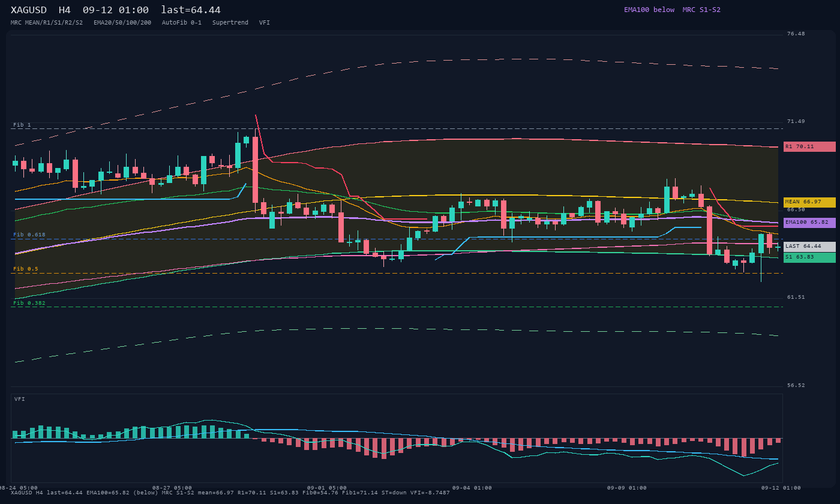Viewport: 840px width, 504px height.
Task: Click the AutoFib 0-1 legend entry
Action: point(182,23)
